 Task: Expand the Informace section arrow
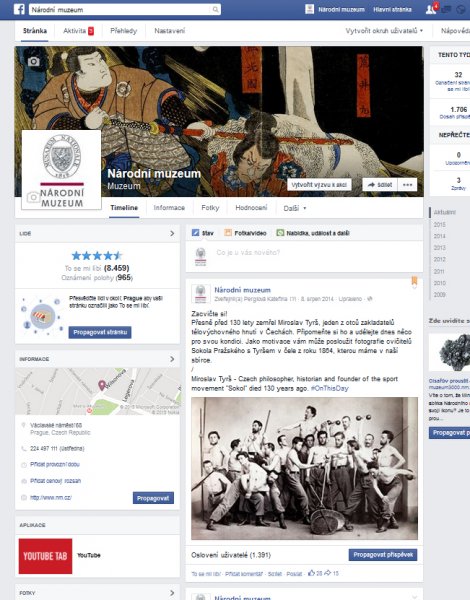[x=172, y=359]
